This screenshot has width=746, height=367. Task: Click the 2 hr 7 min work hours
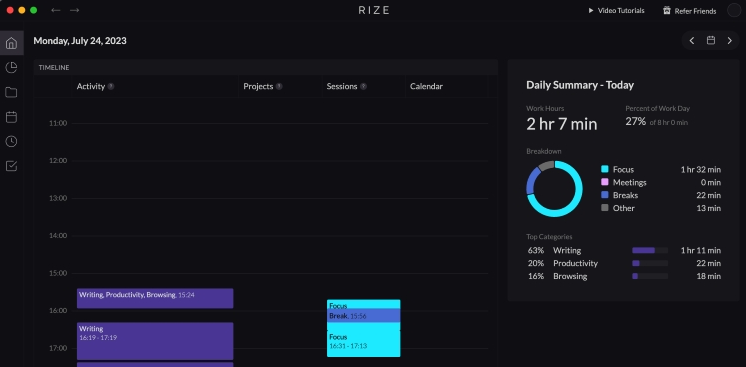[561, 124]
